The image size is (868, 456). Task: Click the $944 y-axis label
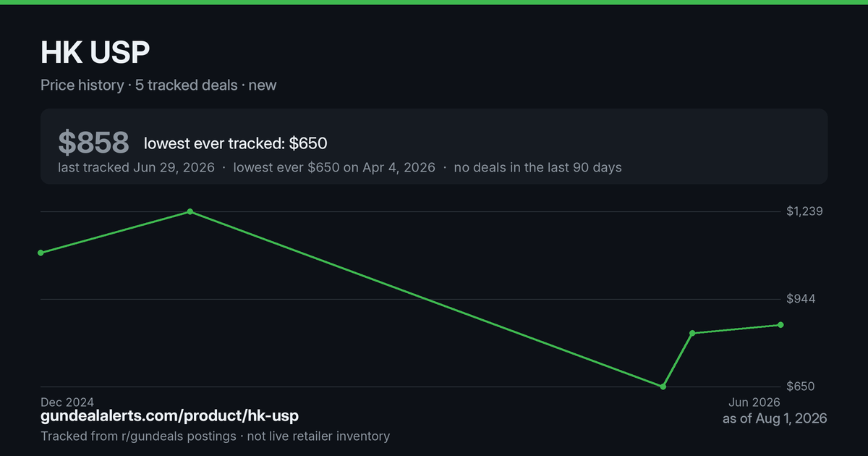tap(801, 299)
